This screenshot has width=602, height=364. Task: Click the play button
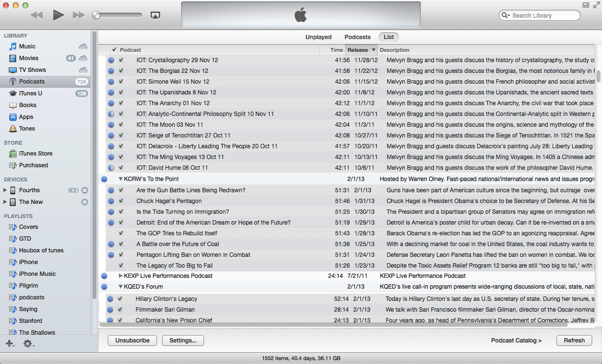pos(59,15)
